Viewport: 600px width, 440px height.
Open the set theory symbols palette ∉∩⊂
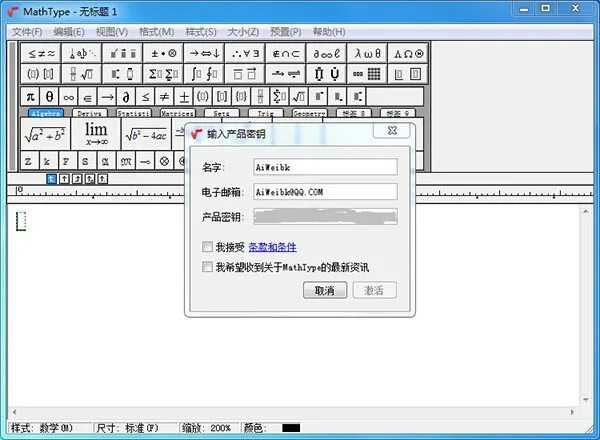click(x=286, y=54)
